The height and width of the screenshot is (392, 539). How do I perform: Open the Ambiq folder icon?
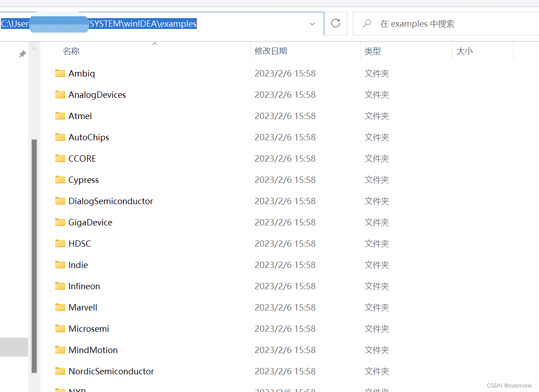coord(60,73)
